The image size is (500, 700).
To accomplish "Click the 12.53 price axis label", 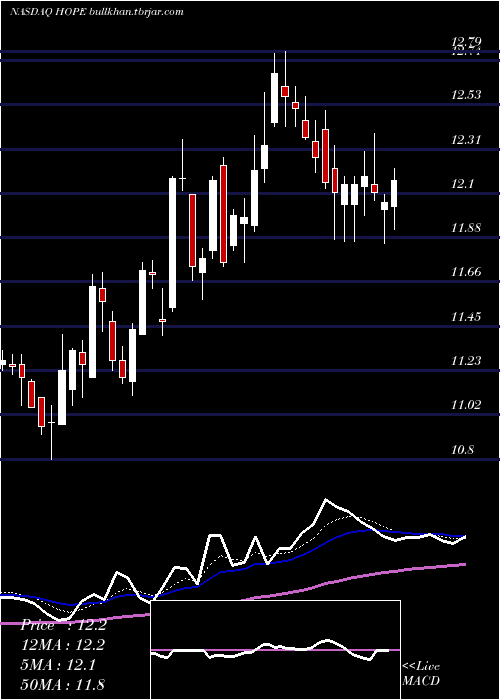I will click(x=467, y=95).
